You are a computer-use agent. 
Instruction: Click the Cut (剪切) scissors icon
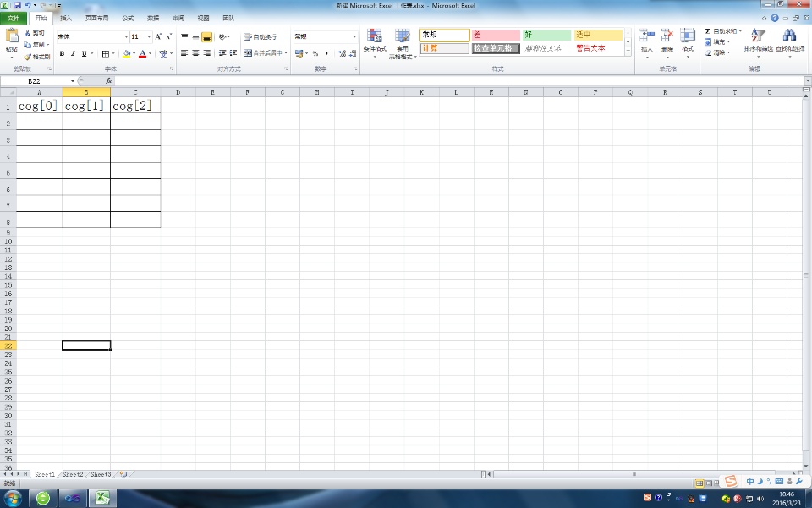point(28,33)
